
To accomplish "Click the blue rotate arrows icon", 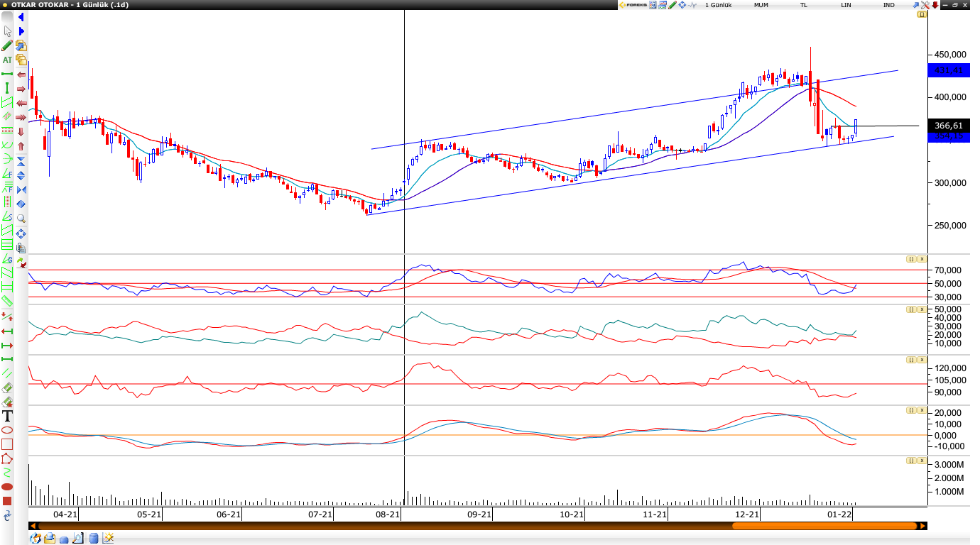I will tap(7, 515).
